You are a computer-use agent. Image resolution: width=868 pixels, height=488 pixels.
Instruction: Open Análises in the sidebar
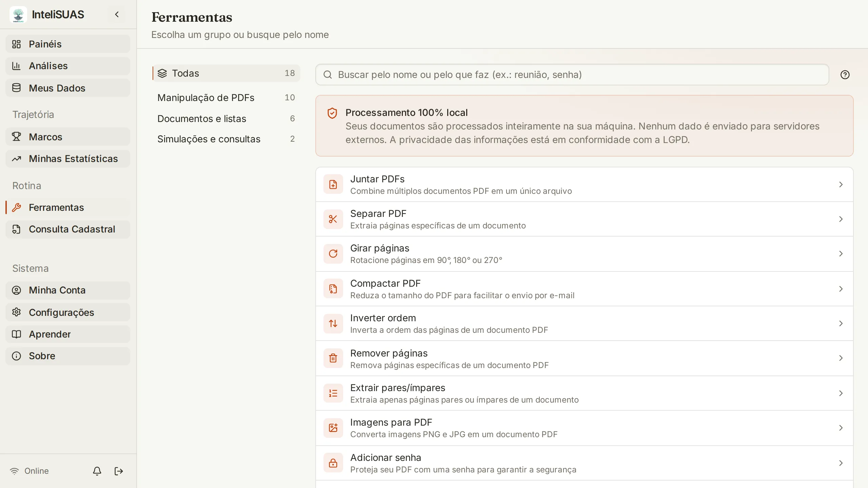point(68,66)
